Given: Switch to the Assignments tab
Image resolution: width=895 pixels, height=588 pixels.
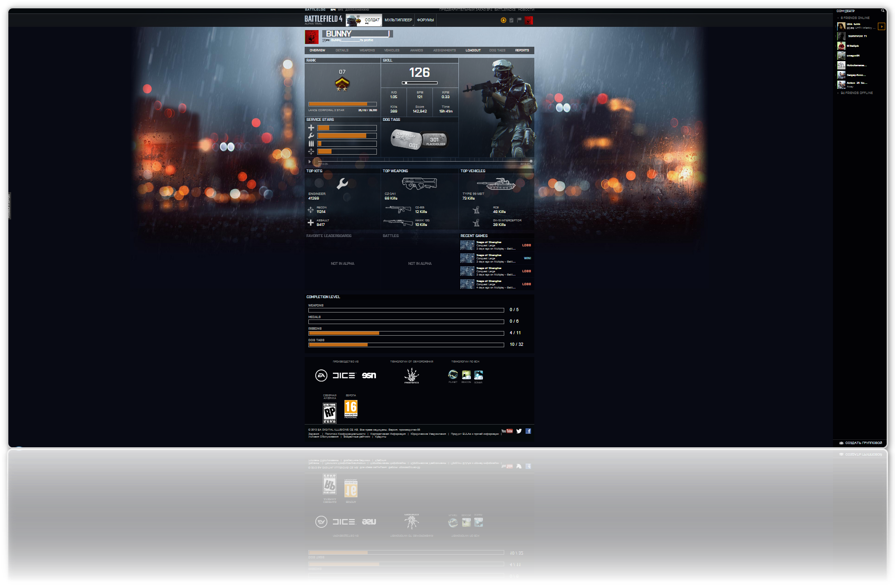Looking at the screenshot, I should 444,50.
